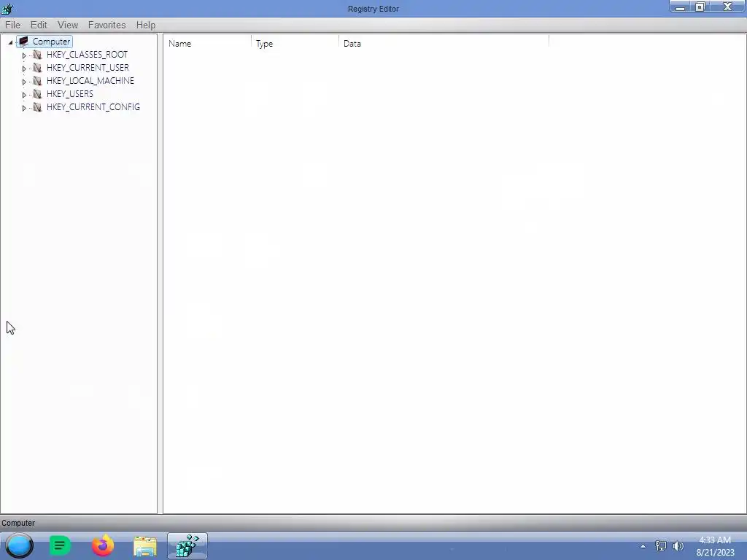Click the HKEY_LOCAL_MACHINE folder icon
This screenshot has height=560, width=747.
[x=38, y=81]
